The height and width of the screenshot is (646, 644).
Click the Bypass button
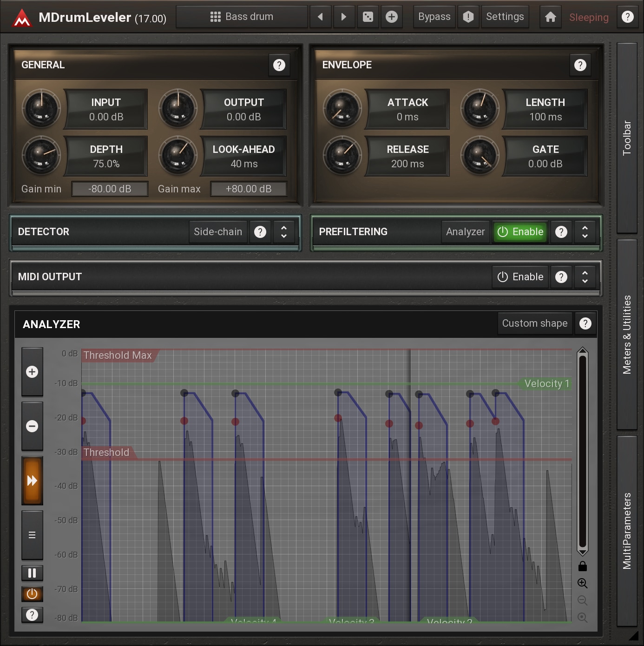coord(434,17)
